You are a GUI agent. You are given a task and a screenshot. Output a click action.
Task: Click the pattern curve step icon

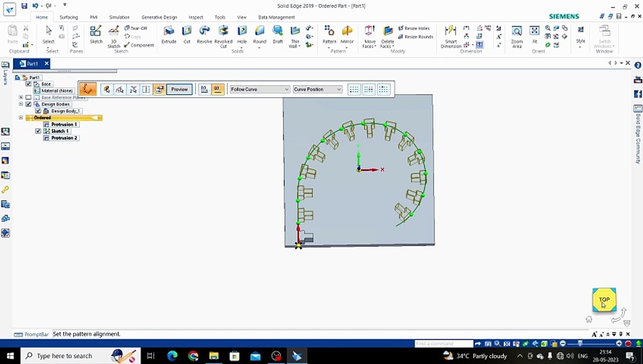pos(87,89)
